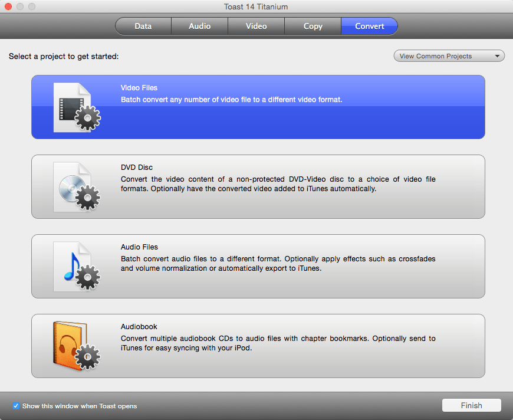Screen dimensions: 513x420
Task: Open the View Common Projects dropdown
Action: click(449, 56)
